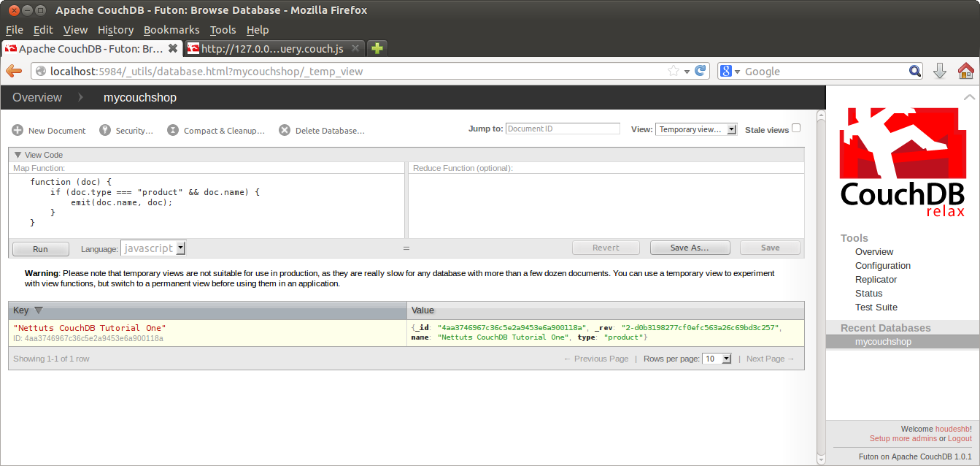This screenshot has width=980, height=466.
Task: Click the Save button in View Code
Action: 770,248
